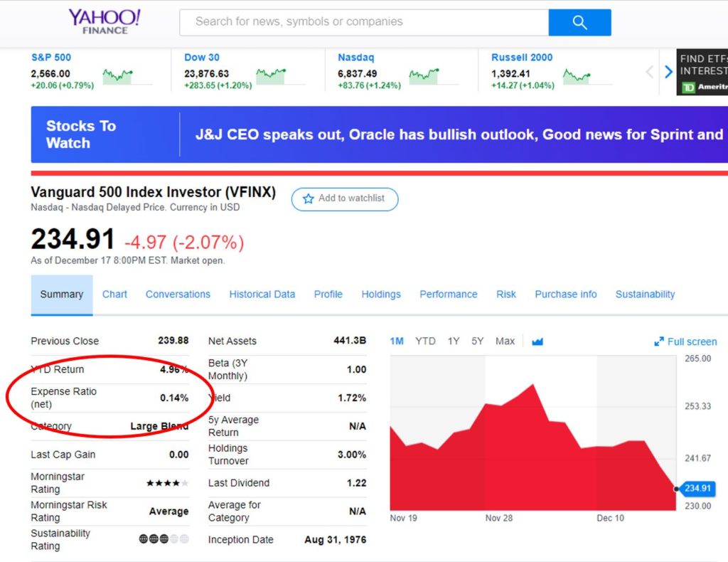Open the S&P 500 index link
Screen dimensions: 728x562
pyautogui.click(x=51, y=58)
